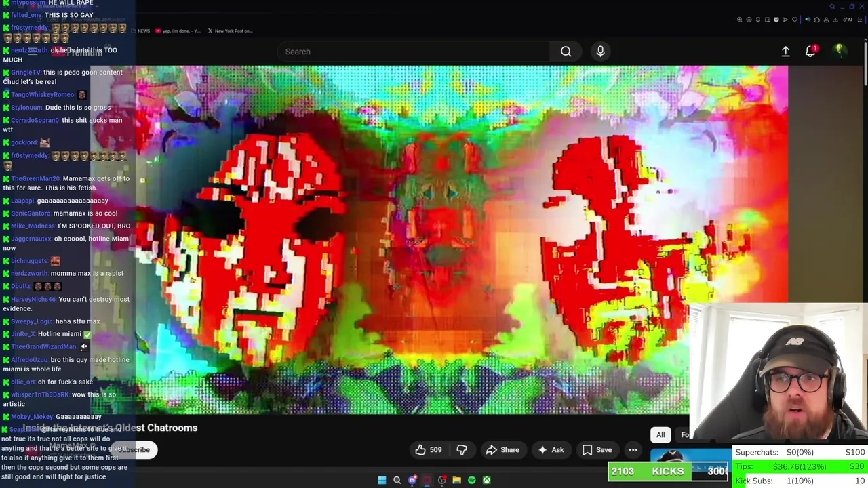The height and width of the screenshot is (488, 868).
Task: Open the browser AI assistant icon
Action: click(848, 20)
